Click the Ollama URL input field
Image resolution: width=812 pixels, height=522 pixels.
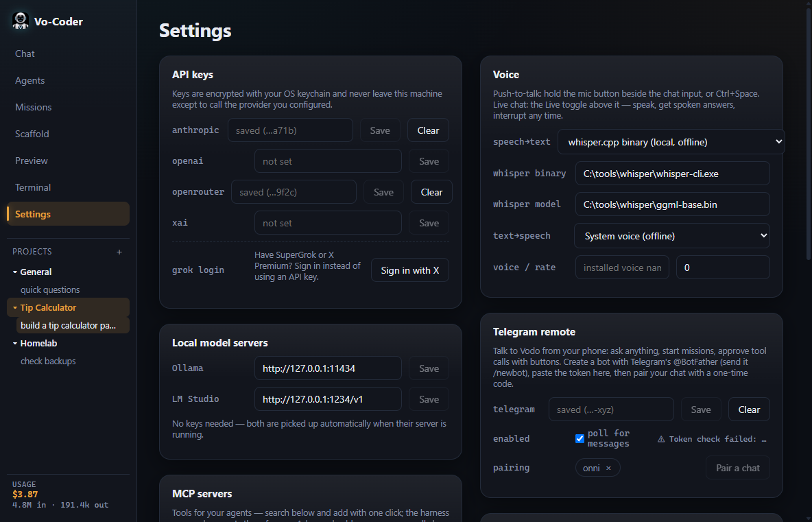click(328, 368)
